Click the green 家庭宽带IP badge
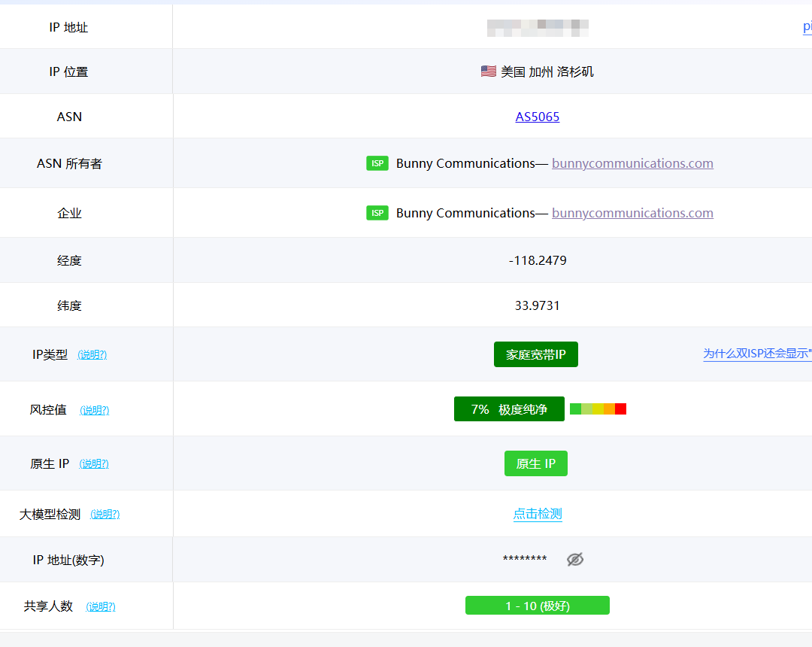Screen dimensions: 812x647 pos(536,354)
